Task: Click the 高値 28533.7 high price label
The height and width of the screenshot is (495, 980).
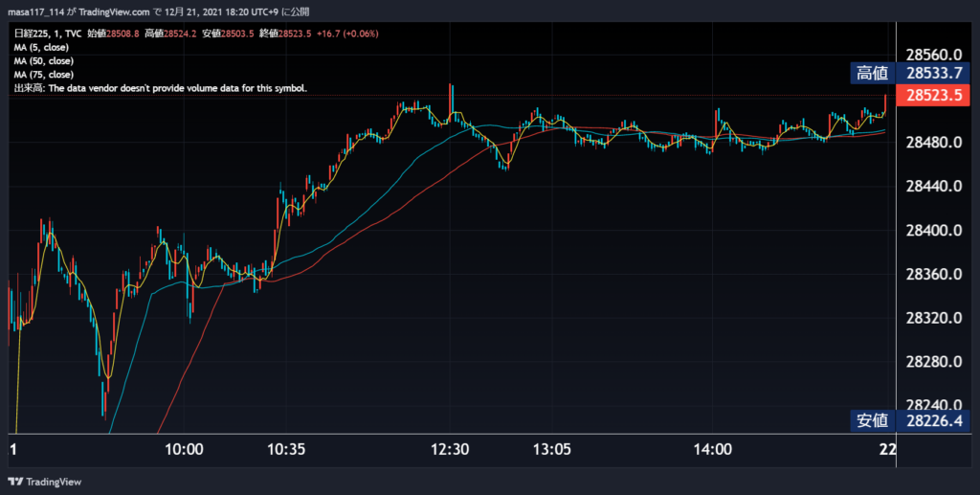Action: coord(911,73)
